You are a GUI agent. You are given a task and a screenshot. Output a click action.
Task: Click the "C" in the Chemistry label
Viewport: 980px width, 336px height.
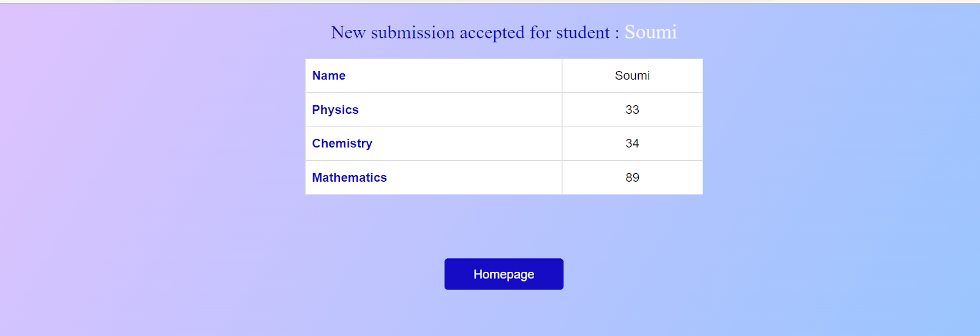317,144
